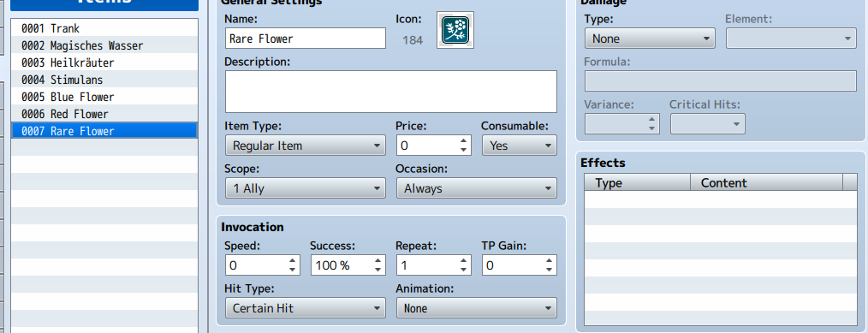
Task: Select item 0003 Heilkräuter
Action: coord(104,62)
